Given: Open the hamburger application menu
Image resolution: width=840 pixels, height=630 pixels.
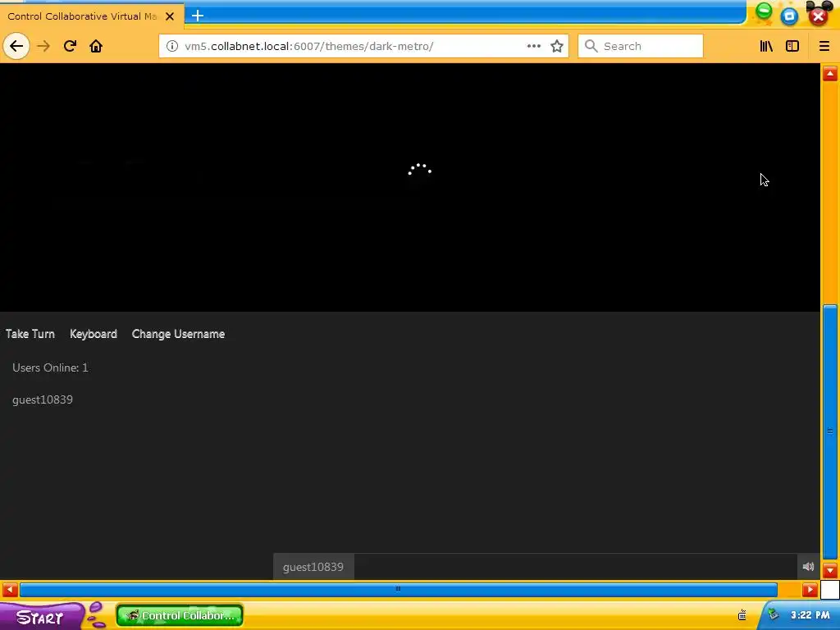Looking at the screenshot, I should click(x=824, y=46).
